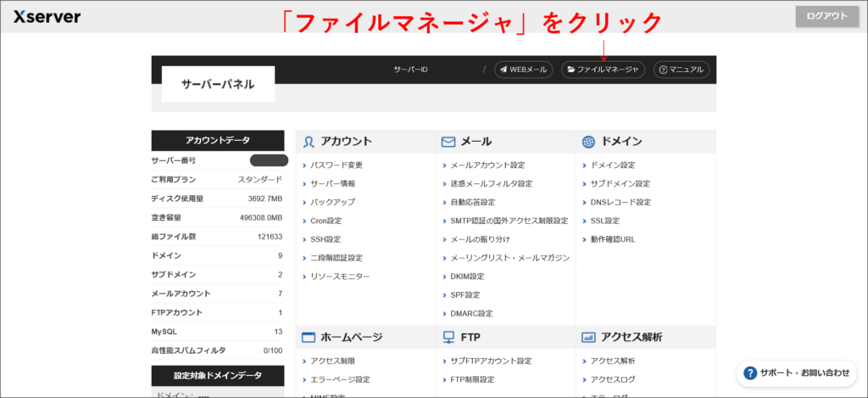Click the アクセス解析 chart icon
The height and width of the screenshot is (398, 868).
(x=589, y=338)
